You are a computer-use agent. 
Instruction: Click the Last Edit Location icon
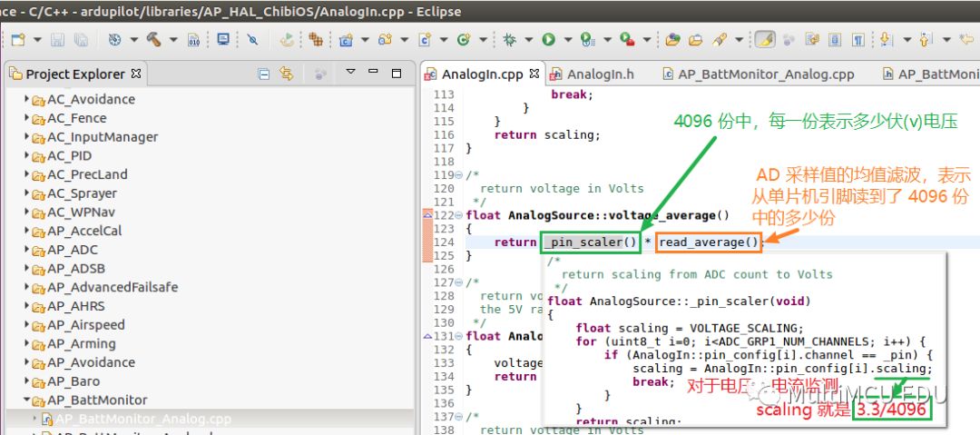pos(967,39)
